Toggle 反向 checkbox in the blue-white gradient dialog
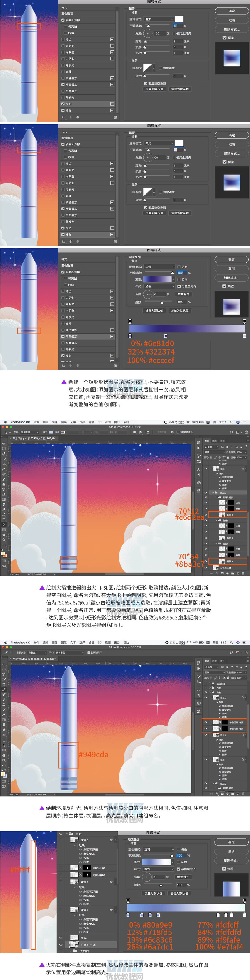Viewport: 250px width, 980px height. click(179, 862)
